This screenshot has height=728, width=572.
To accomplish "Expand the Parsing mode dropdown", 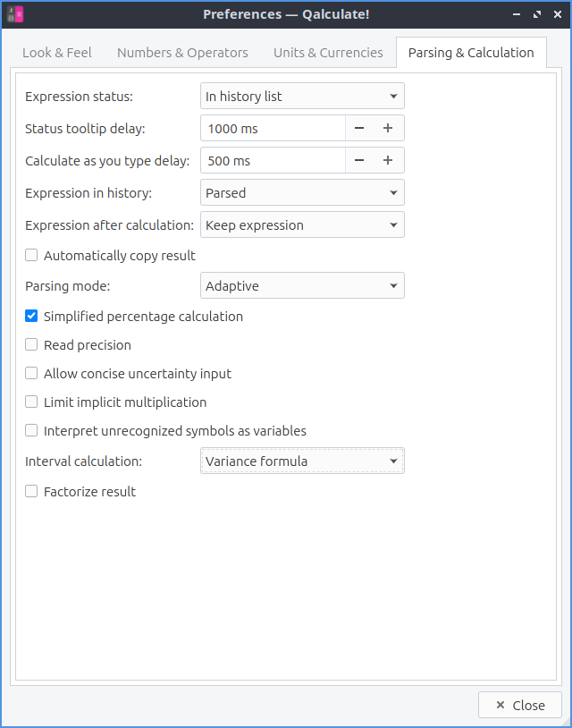I will (x=302, y=286).
